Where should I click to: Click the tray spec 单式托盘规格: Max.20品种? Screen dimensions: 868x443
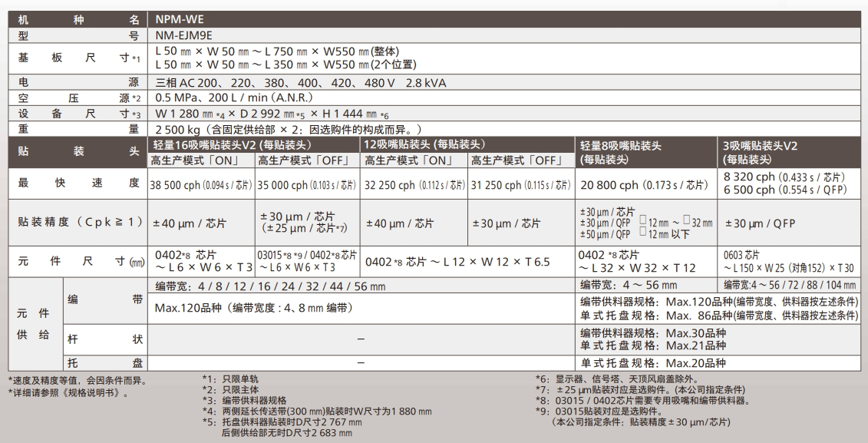(652, 363)
